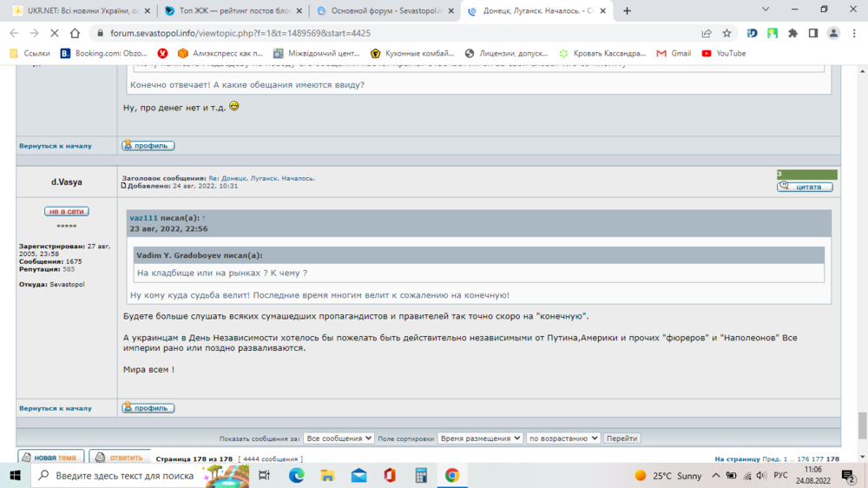Open File Explorer from taskbar

[x=328, y=475]
